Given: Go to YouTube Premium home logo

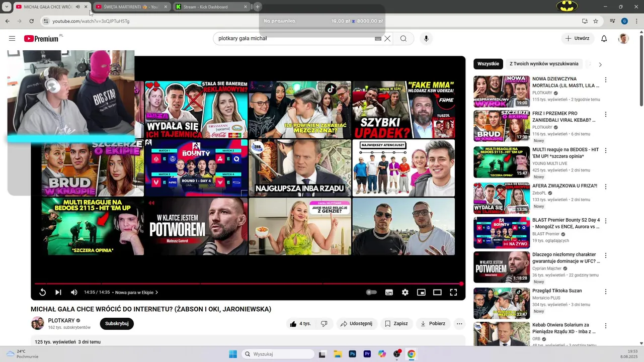Looking at the screenshot, I should (x=42, y=39).
